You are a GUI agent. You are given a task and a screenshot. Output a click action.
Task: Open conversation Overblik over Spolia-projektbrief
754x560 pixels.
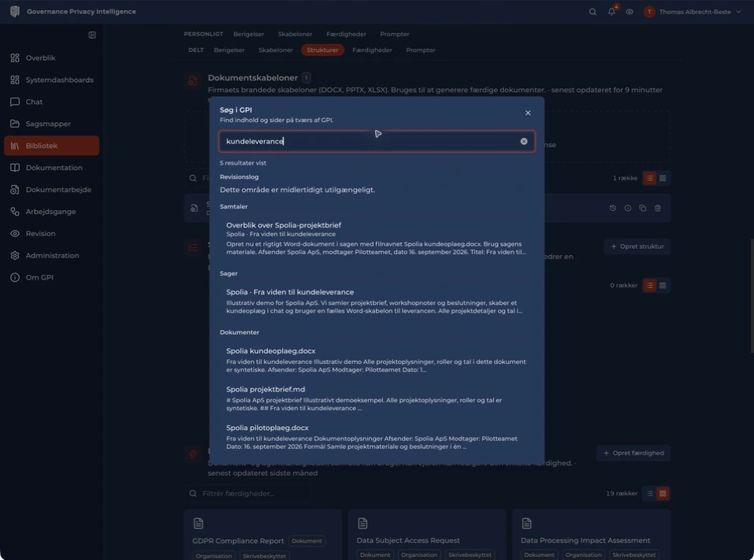377,239
